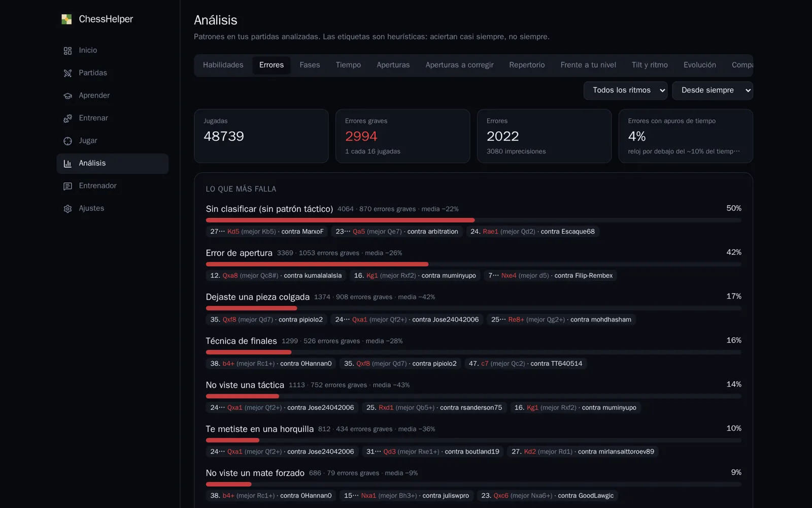Viewport: 812px width, 508px height.
Task: Click the Jugadas 48739 card
Action: point(261,136)
